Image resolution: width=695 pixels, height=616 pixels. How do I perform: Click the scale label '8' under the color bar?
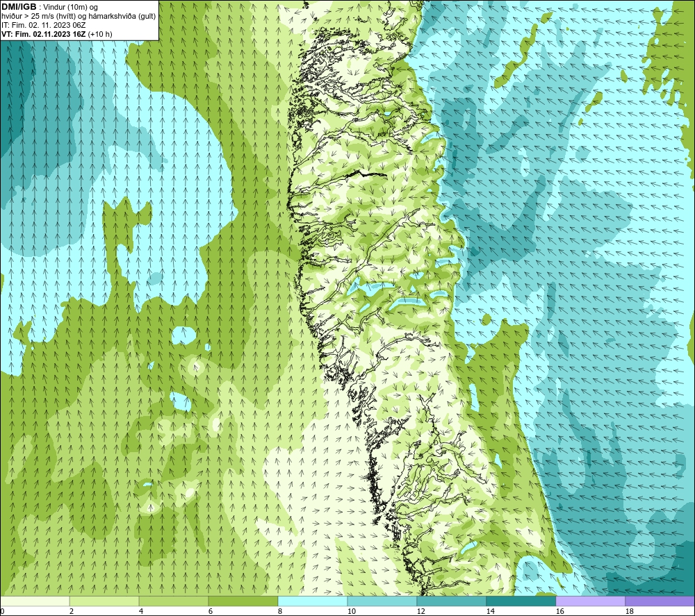279,612
